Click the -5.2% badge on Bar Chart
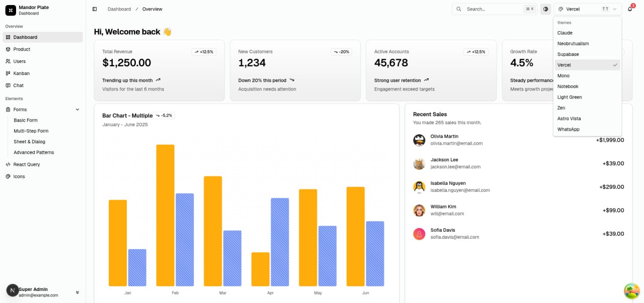 [x=164, y=116]
